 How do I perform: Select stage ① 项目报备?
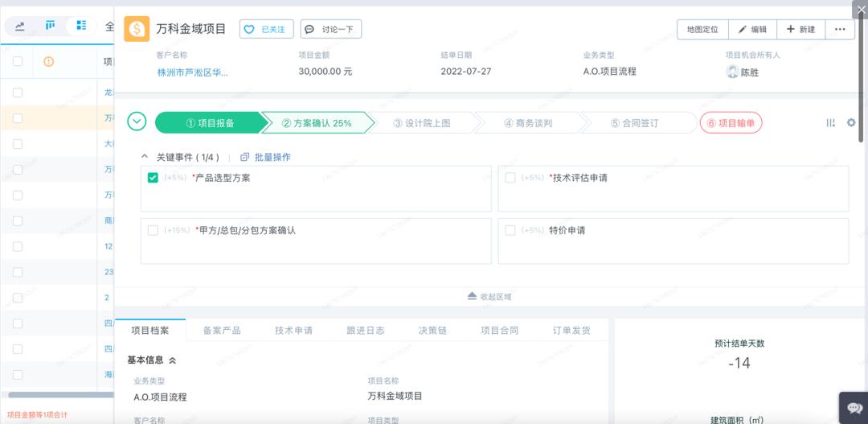click(x=211, y=123)
